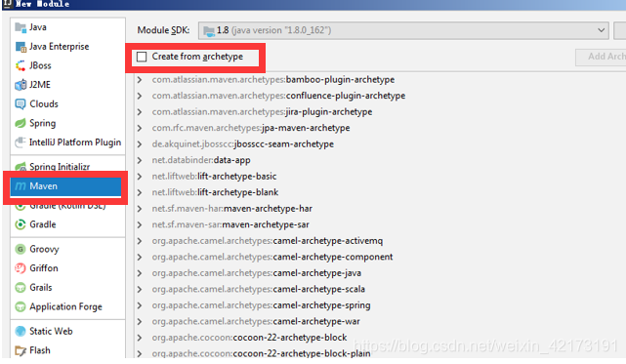Select Groovy module label
Viewport: 626px width, 364px height.
44,249
